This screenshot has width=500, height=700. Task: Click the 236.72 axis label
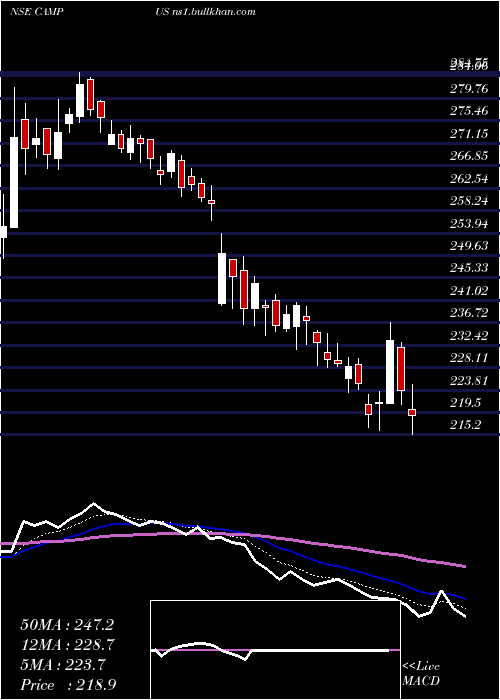tap(469, 313)
